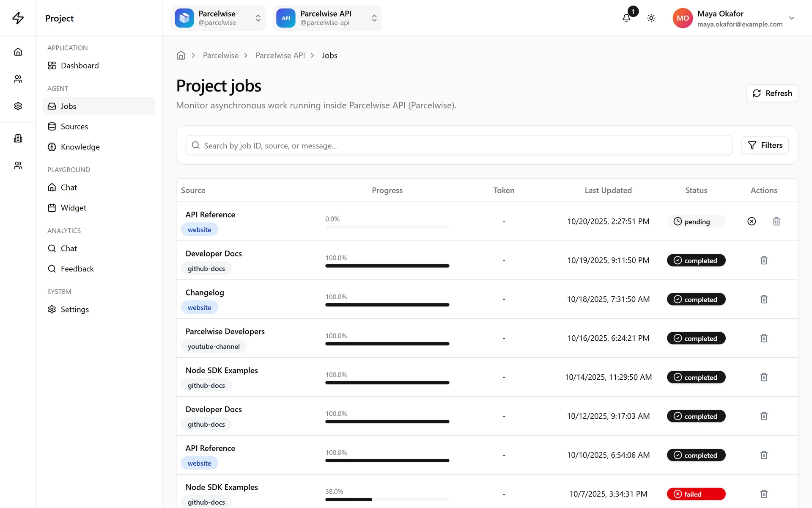Click the Parcelwise API breadcrumb link
This screenshot has height=508, width=812.
280,55
